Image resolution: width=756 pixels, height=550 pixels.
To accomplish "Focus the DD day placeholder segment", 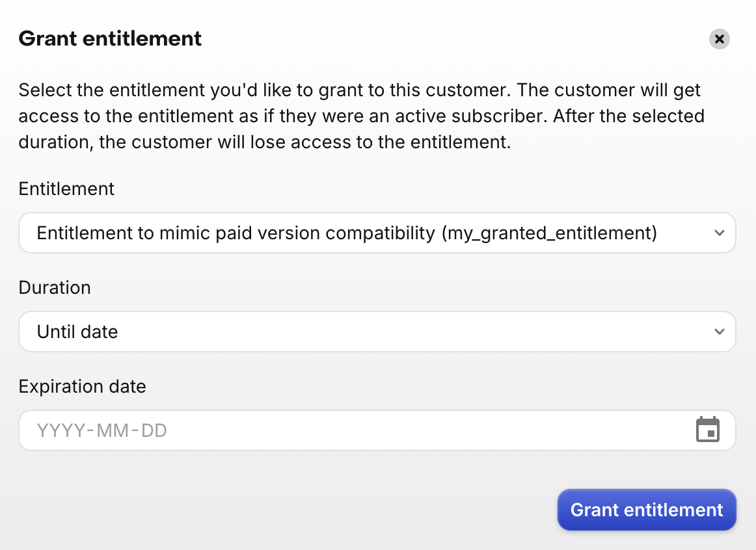I will [154, 430].
